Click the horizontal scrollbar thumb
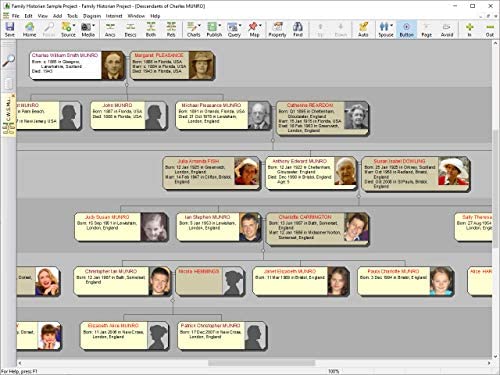This screenshot has width=500, height=375. click(x=262, y=363)
